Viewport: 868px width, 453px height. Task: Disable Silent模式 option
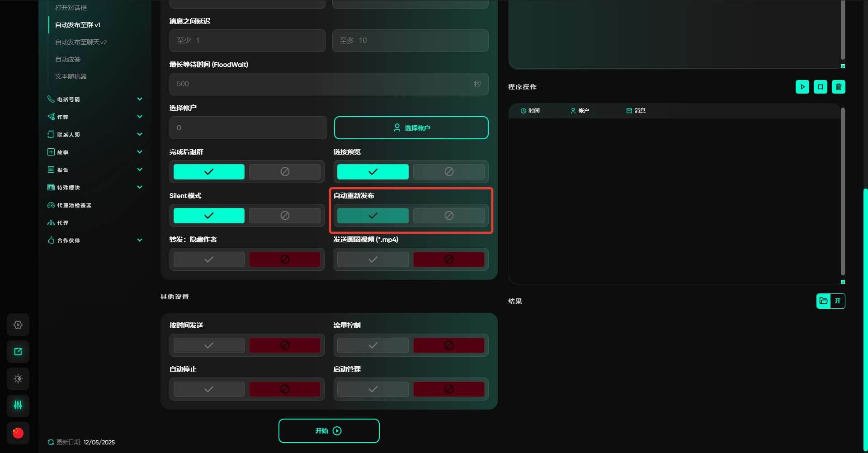click(x=284, y=216)
